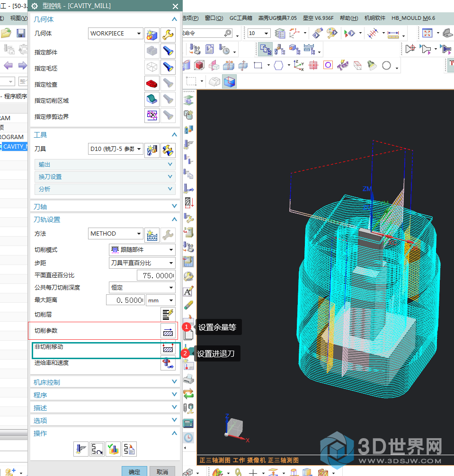Screen dimensions: 454x476
Task: Expand the 程序 section
Action: [x=105, y=395]
